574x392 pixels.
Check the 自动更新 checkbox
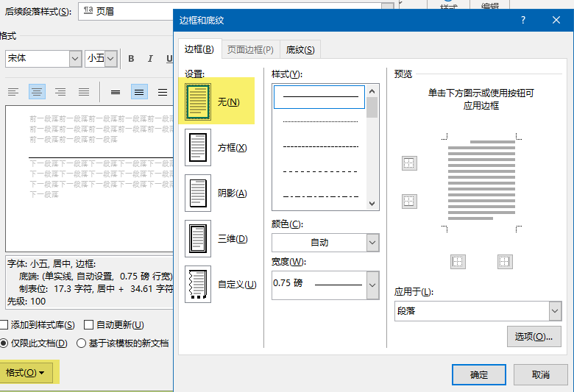click(x=88, y=324)
